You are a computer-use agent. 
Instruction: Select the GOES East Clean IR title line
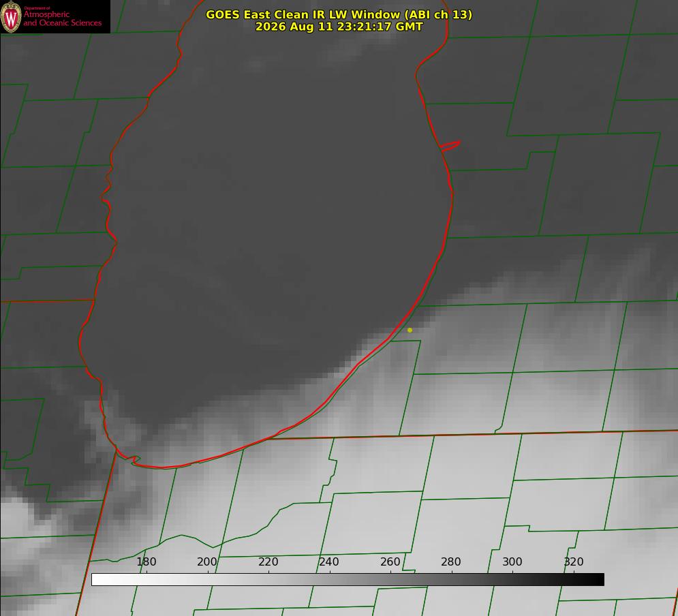point(339,14)
